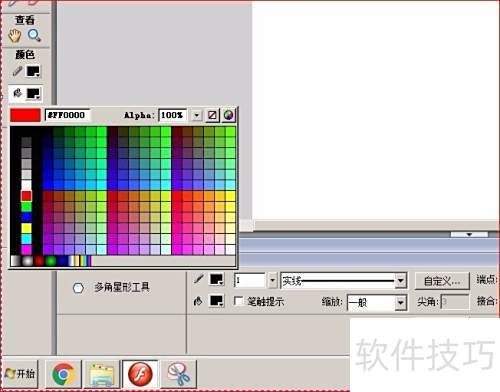Click the pencil stroke color icon in toolbox

[x=17, y=71]
